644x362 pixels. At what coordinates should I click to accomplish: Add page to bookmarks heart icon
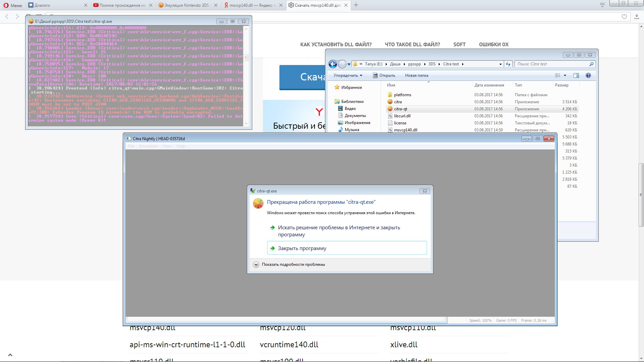tap(624, 16)
